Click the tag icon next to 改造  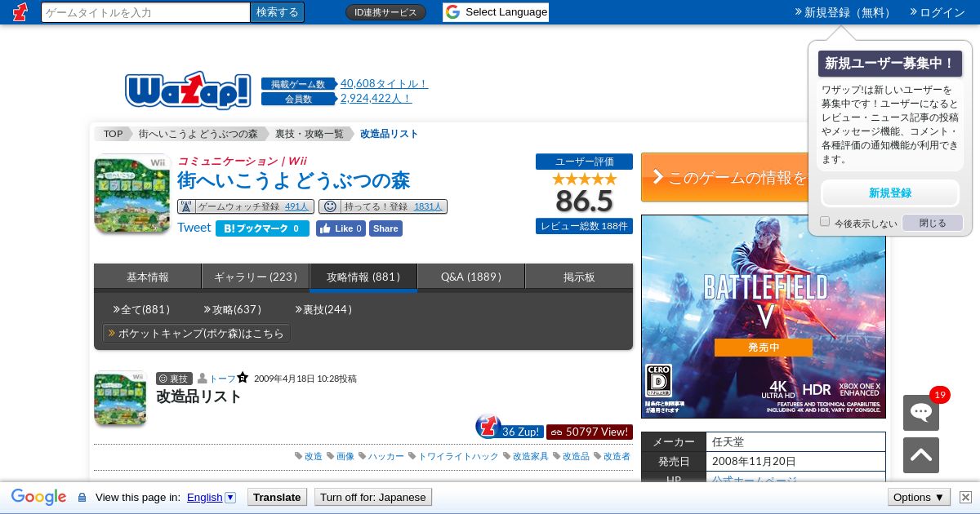[x=298, y=456]
